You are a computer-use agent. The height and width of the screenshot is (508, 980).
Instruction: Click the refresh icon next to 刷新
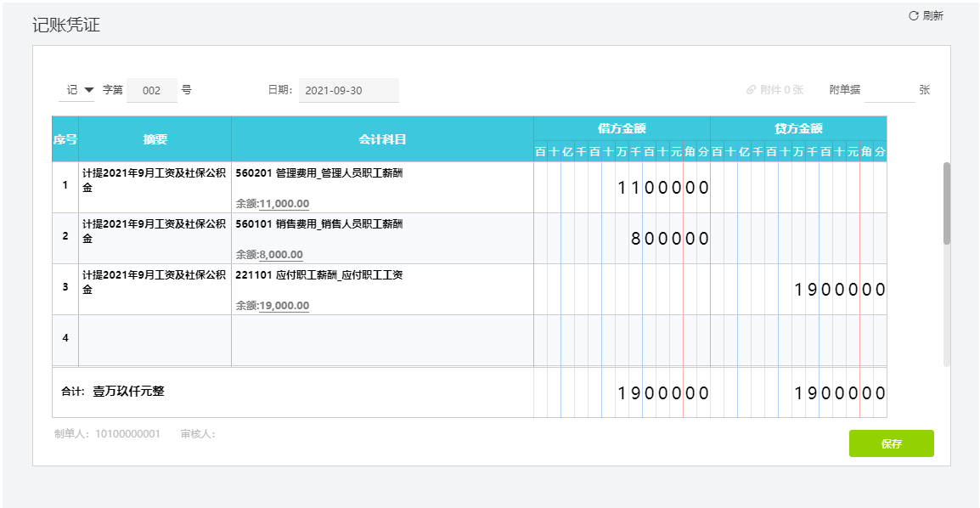[x=914, y=16]
